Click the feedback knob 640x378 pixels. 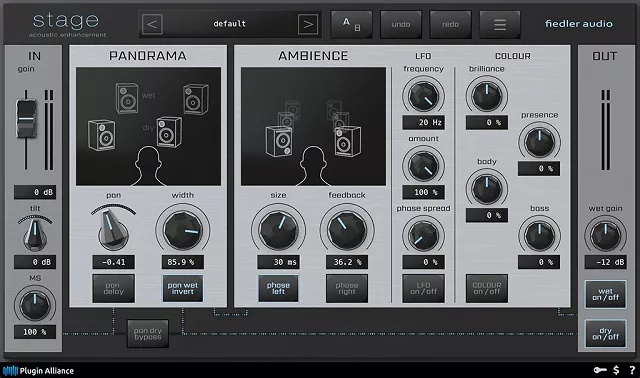tap(347, 231)
